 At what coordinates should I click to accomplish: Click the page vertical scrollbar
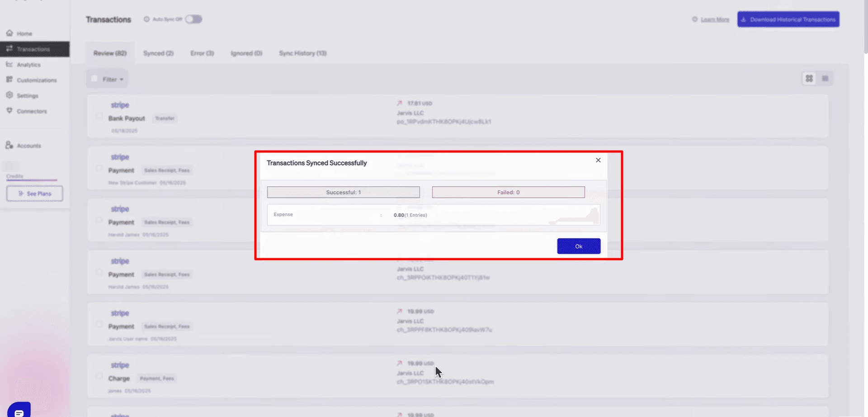tap(865, 27)
